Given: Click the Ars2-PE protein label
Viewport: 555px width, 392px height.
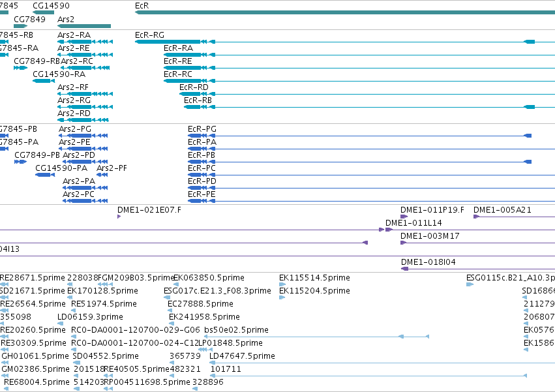Looking at the screenshot, I should (x=75, y=142).
